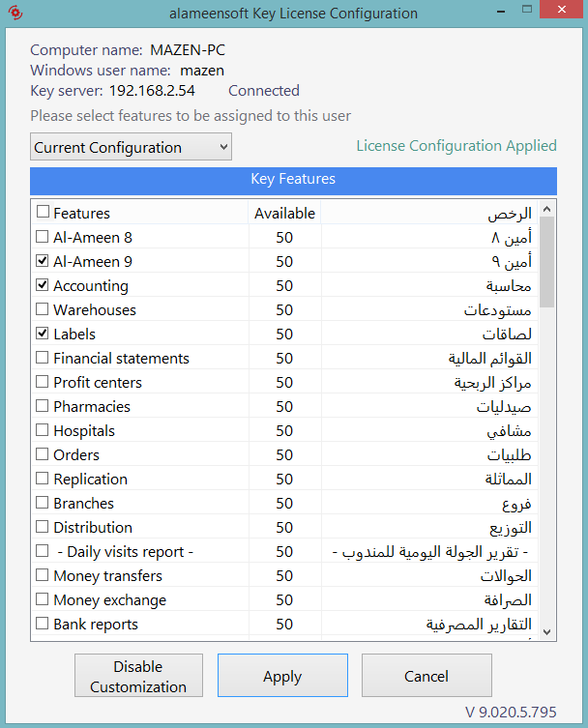
Task: Click the scrollbar down arrow in features list
Action: coord(547,632)
